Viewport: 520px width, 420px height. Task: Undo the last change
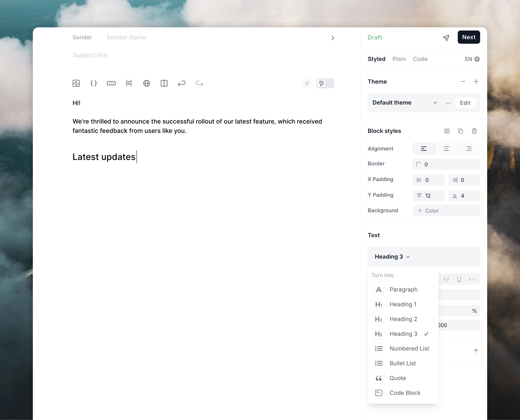[182, 83]
